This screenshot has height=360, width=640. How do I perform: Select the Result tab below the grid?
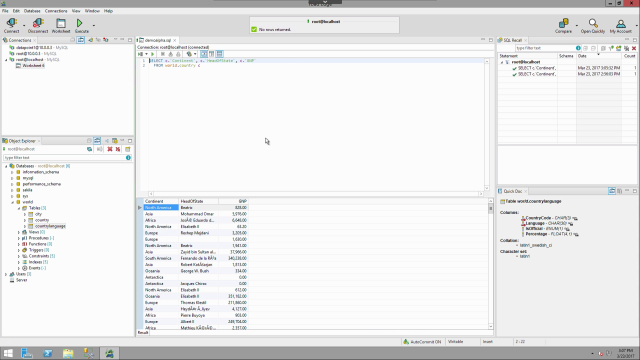click(x=143, y=333)
